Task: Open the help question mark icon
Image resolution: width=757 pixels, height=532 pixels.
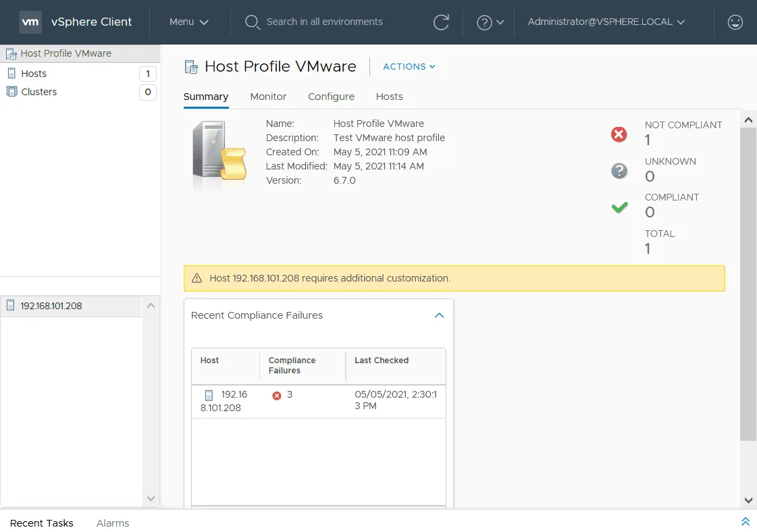Action: click(484, 22)
